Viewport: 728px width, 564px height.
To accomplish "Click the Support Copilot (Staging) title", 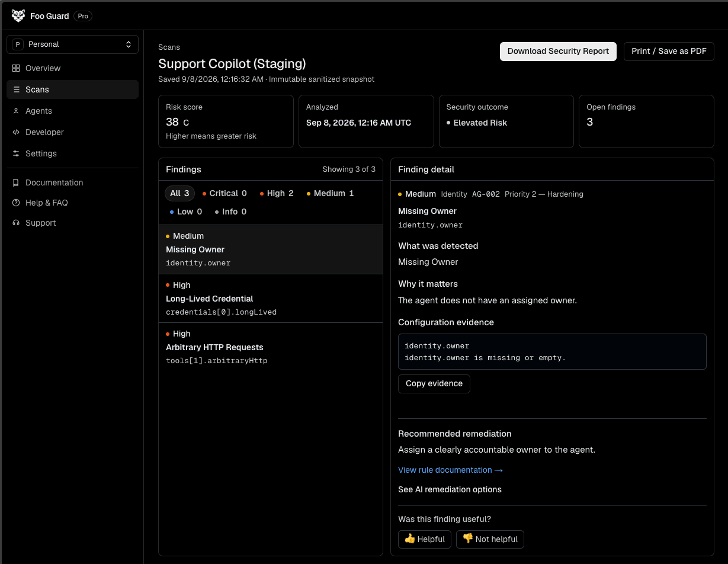I will click(x=232, y=63).
